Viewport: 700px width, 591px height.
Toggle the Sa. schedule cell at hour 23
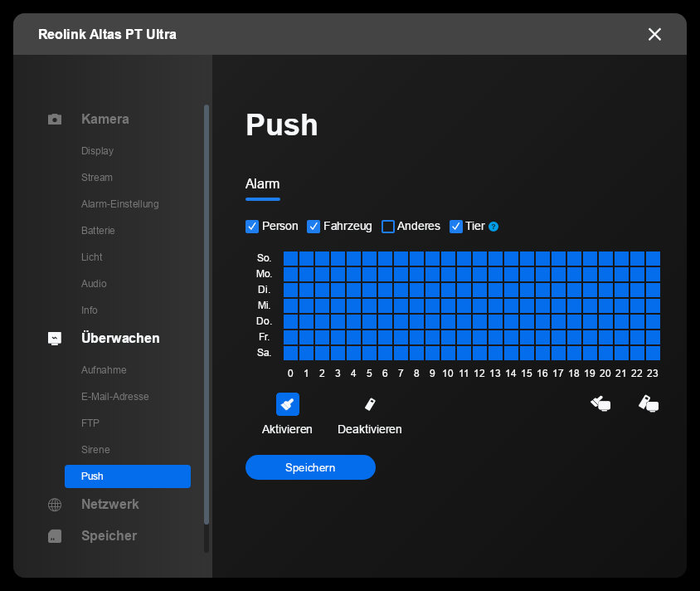pyautogui.click(x=653, y=353)
